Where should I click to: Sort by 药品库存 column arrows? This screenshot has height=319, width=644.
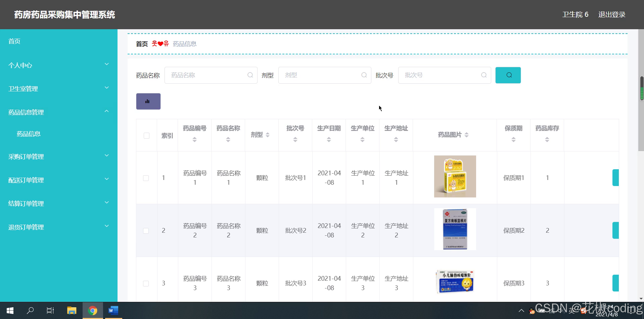[x=547, y=140]
